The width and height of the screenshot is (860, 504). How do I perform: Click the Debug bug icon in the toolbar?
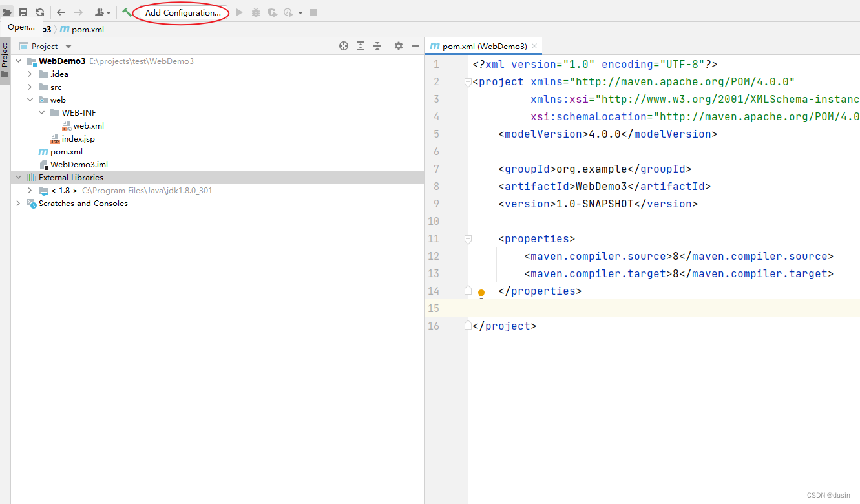[x=257, y=12]
